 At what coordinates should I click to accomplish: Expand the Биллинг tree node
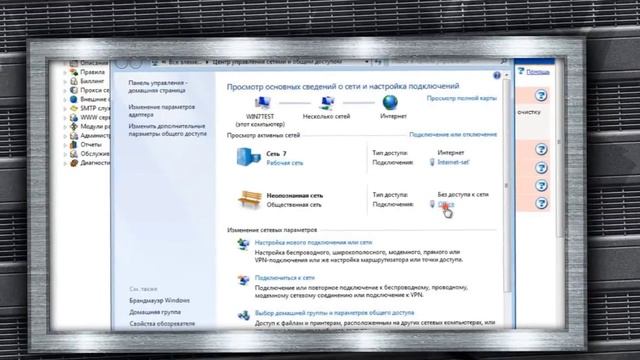pos(65,82)
